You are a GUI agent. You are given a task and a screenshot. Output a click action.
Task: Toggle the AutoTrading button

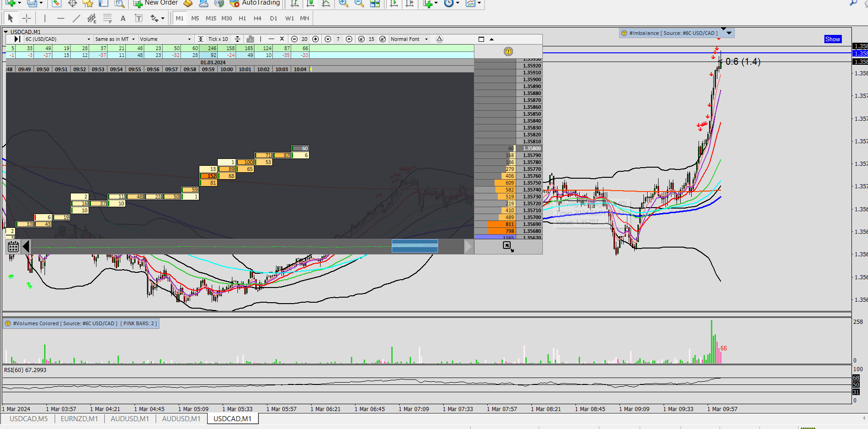click(x=255, y=3)
